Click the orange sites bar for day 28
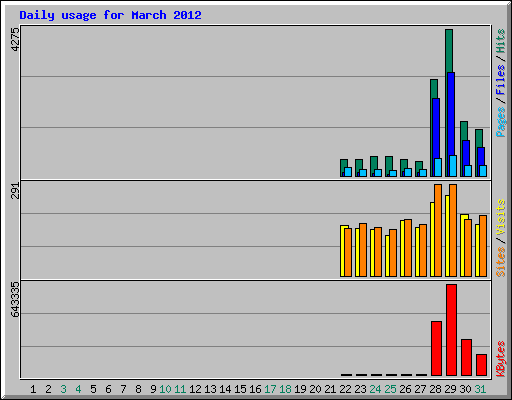The image size is (512, 400). (x=438, y=231)
